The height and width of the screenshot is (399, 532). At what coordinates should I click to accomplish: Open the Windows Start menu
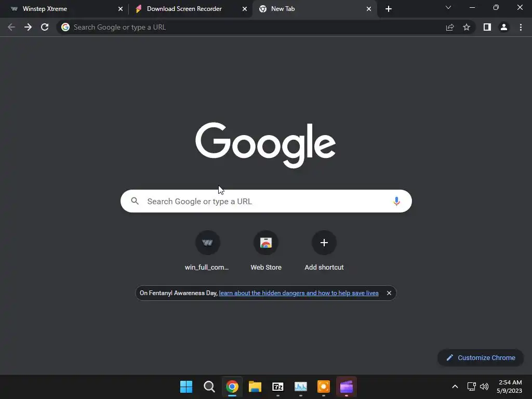coord(187,387)
